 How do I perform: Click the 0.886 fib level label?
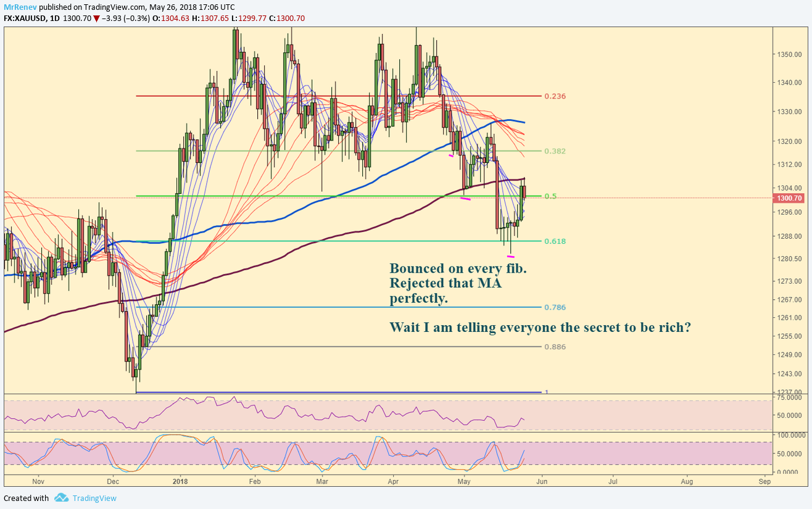[555, 347]
